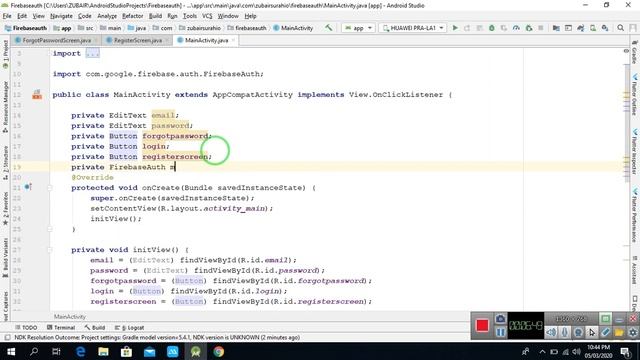Click the NDK Resolution Outcome status message
Screen dimensions: 640x360
coord(157,338)
